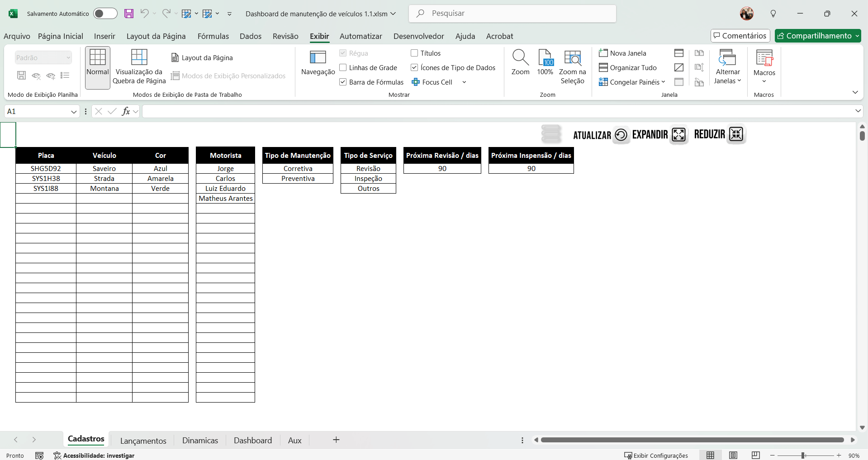Click the 100% zoom icon
Screen dimensions: 868x460
click(x=545, y=58)
